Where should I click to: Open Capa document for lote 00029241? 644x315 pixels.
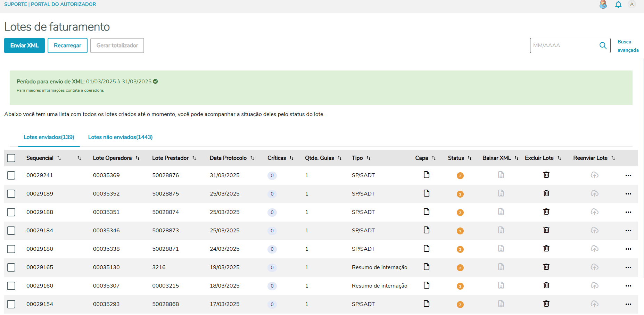427,175
